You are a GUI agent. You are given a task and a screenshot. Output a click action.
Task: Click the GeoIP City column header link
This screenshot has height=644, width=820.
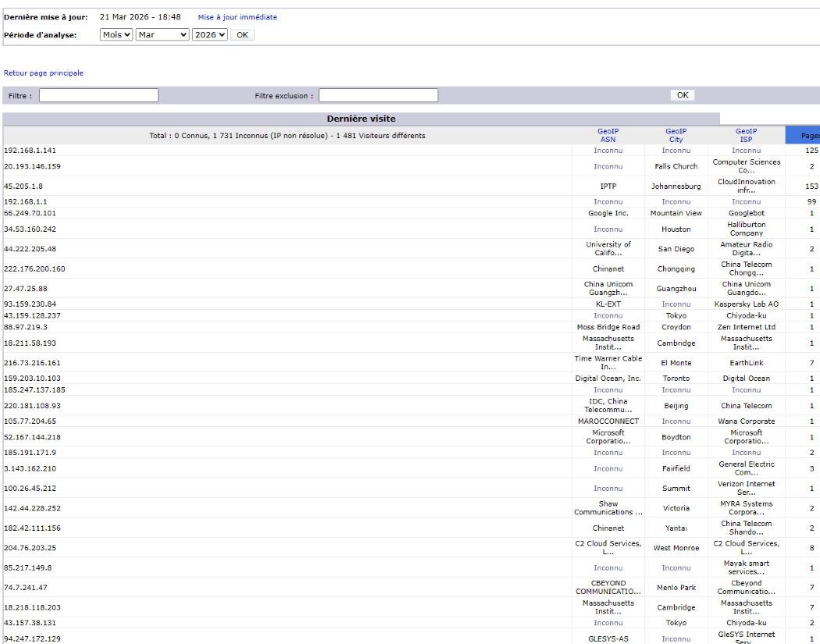click(676, 135)
